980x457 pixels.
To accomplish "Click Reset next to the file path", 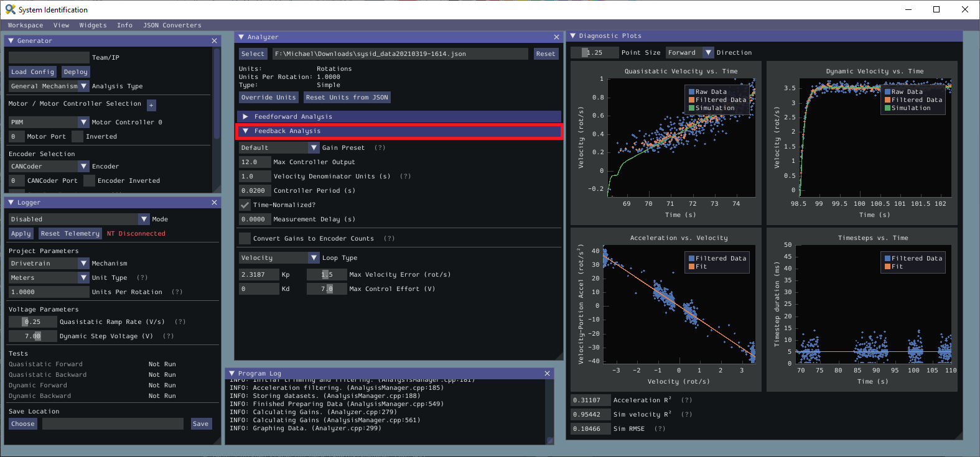I will coord(545,54).
